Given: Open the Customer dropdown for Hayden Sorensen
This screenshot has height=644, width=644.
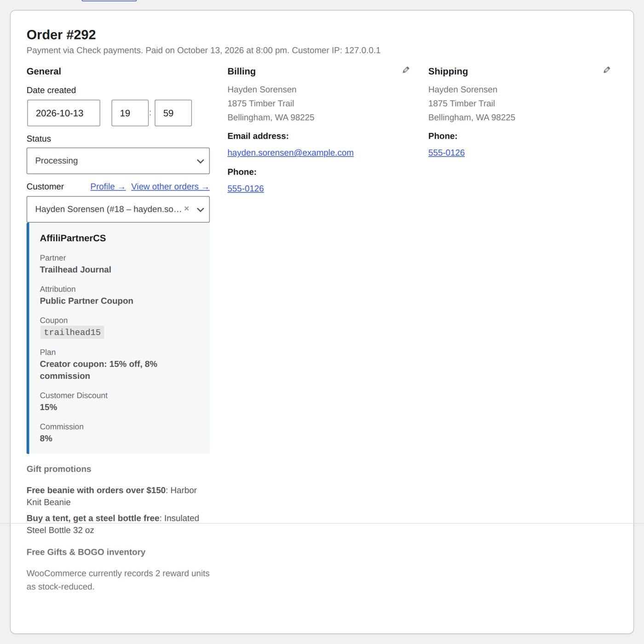Looking at the screenshot, I should click(118, 209).
